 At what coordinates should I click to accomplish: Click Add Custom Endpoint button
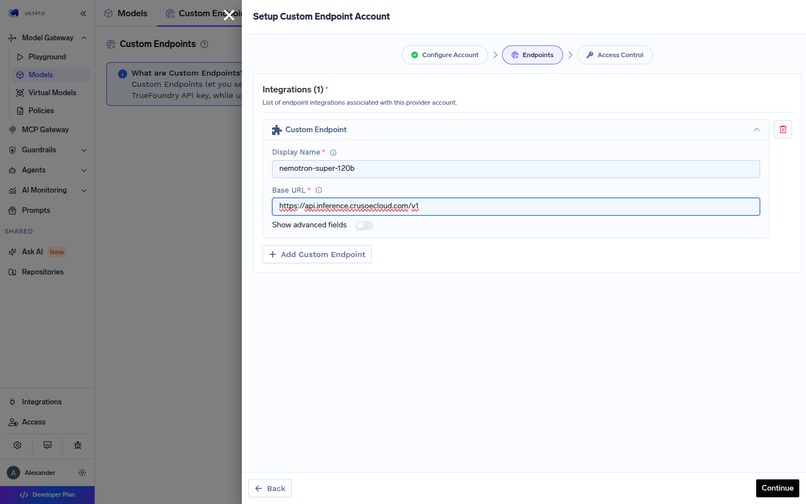click(x=317, y=254)
